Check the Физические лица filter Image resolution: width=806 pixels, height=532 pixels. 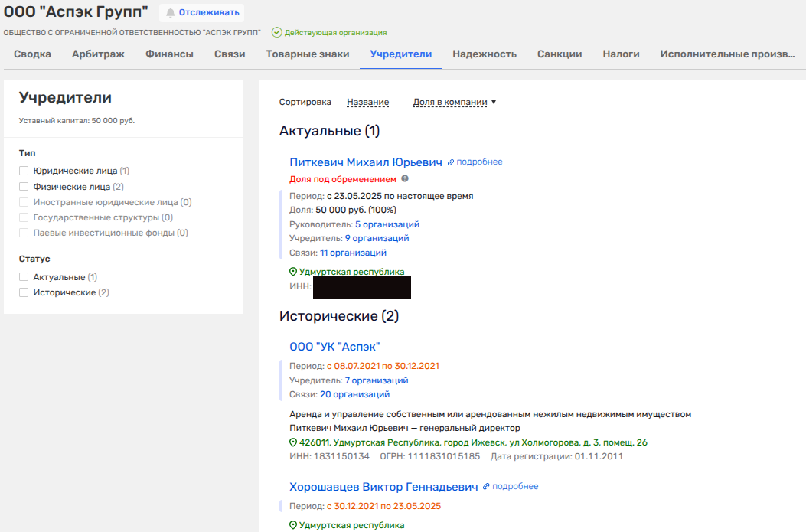point(24,187)
